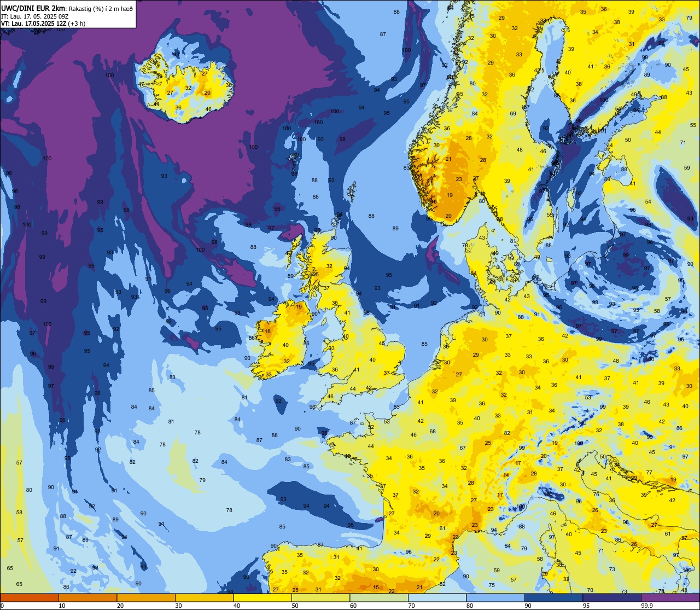
Task: Click the 50–60 yellow-green legend swatch
Action: (x=320, y=597)
